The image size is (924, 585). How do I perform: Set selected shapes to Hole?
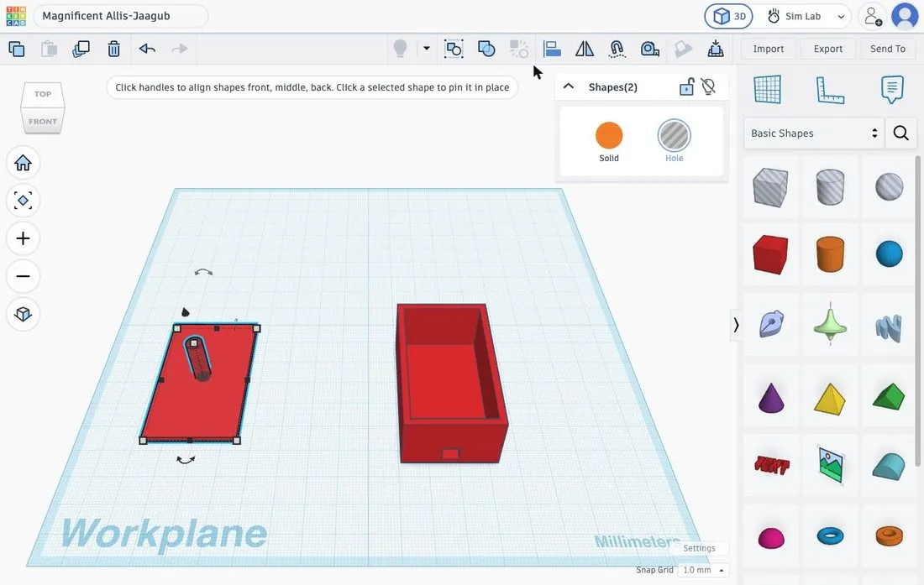[x=675, y=141]
